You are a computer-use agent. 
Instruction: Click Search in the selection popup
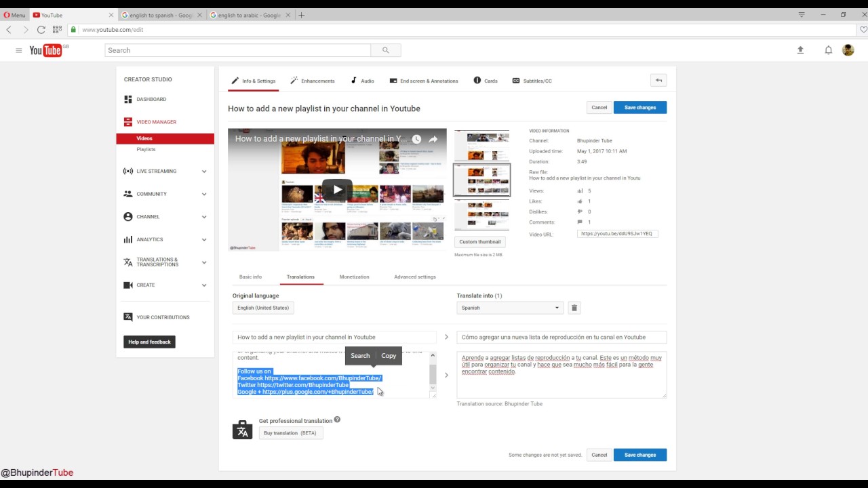click(360, 356)
